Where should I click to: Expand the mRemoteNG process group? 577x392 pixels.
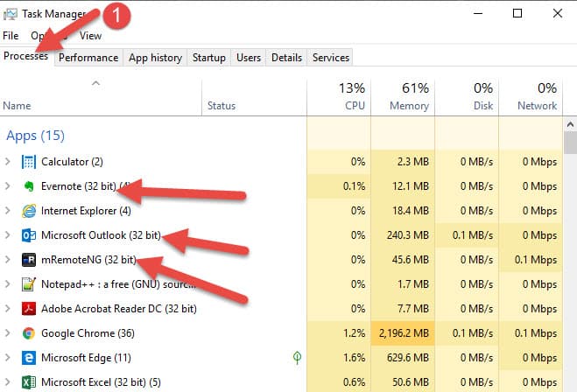pos(7,260)
